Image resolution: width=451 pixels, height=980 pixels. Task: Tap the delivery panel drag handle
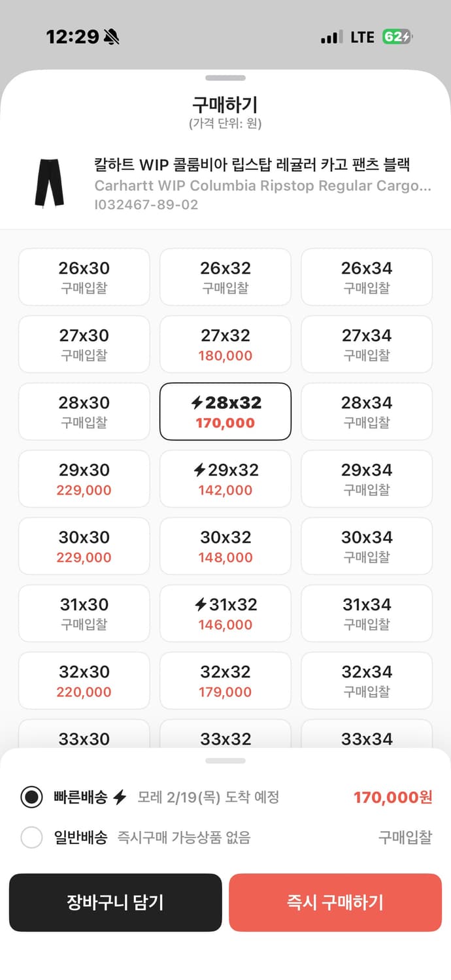tap(225, 760)
